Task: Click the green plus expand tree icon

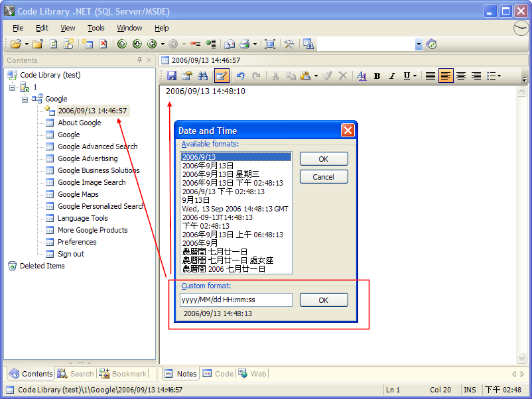Action: (211, 44)
